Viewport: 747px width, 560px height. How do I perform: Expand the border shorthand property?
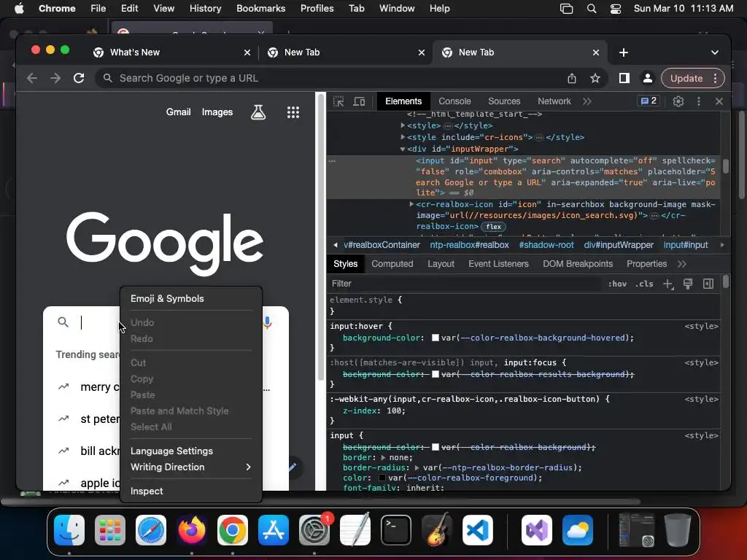click(x=383, y=458)
